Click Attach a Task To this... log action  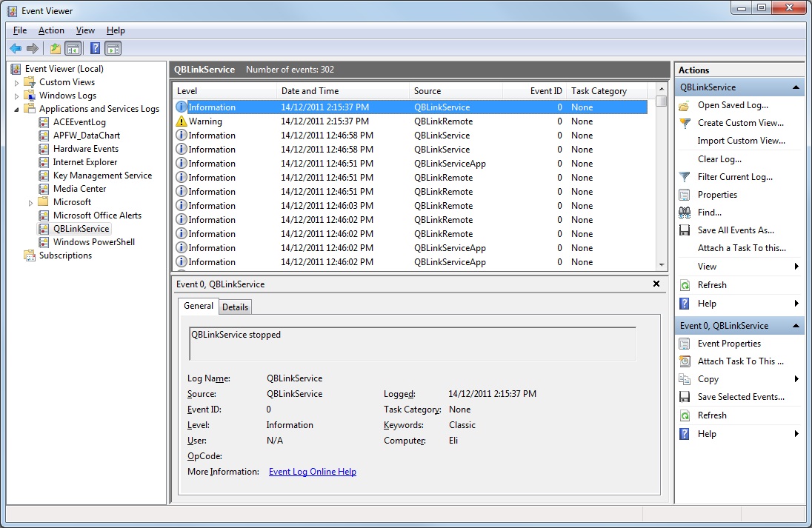(742, 248)
